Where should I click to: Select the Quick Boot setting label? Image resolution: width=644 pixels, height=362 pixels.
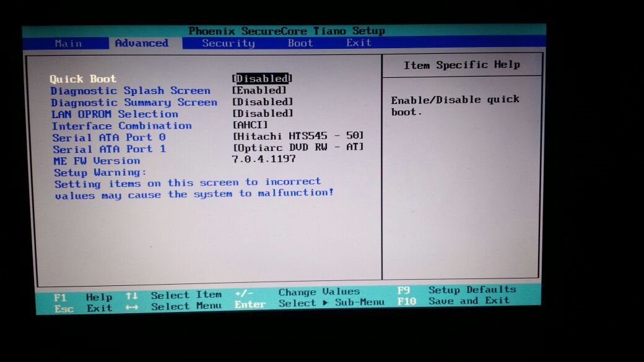click(83, 79)
